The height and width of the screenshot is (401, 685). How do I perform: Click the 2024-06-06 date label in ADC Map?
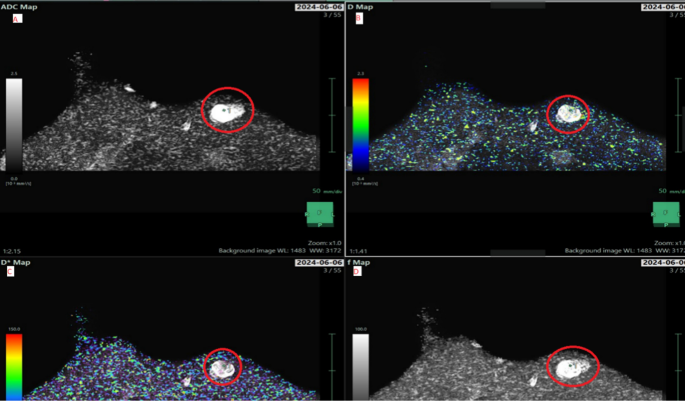point(319,7)
